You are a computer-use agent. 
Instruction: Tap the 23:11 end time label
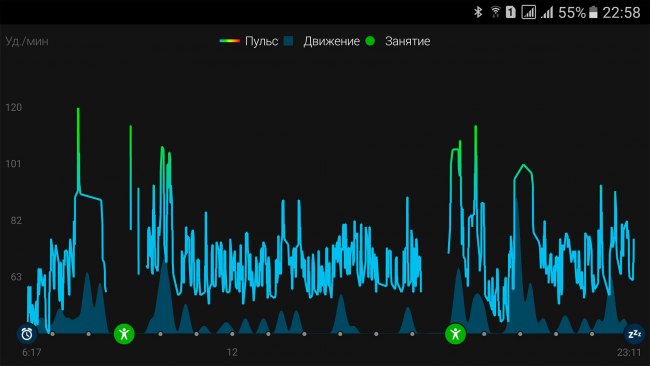629,352
